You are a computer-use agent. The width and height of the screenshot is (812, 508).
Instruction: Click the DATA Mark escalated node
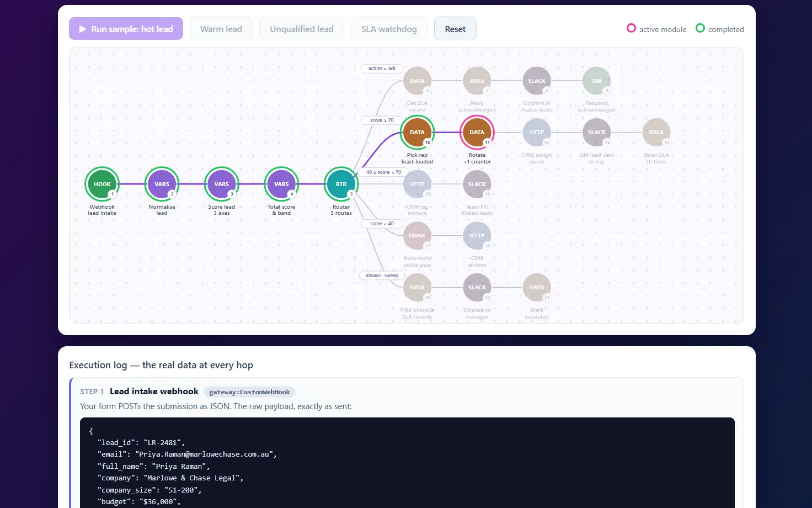(x=537, y=288)
